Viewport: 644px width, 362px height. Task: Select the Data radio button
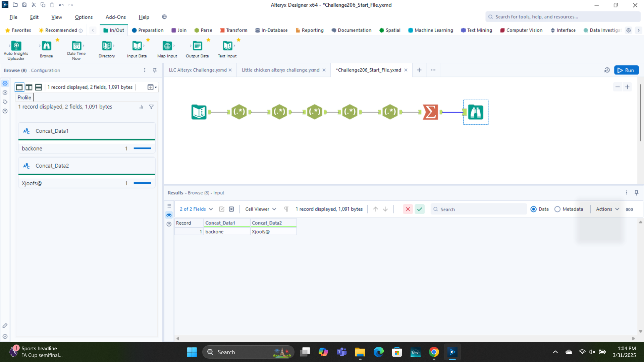tap(534, 209)
